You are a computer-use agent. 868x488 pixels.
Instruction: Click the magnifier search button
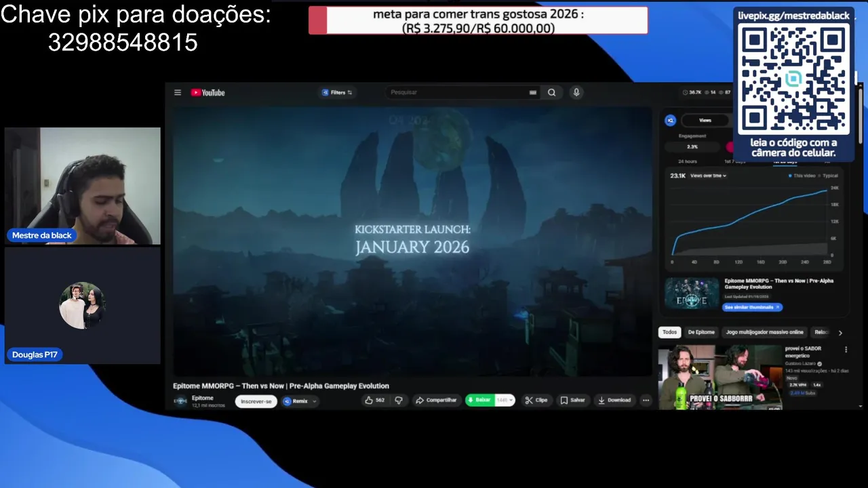(x=552, y=93)
